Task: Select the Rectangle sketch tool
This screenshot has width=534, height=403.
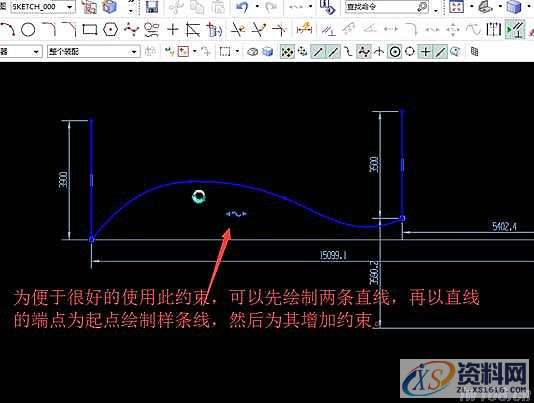Action: (x=90, y=30)
